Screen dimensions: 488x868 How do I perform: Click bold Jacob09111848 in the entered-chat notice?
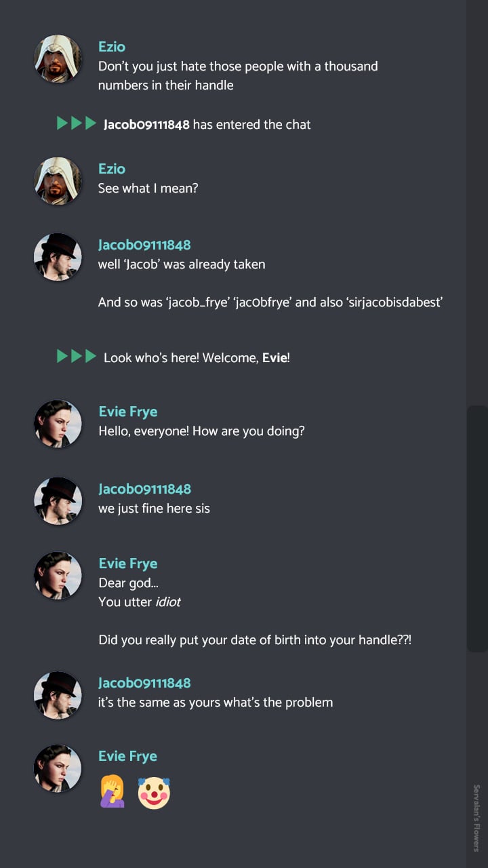pos(146,125)
